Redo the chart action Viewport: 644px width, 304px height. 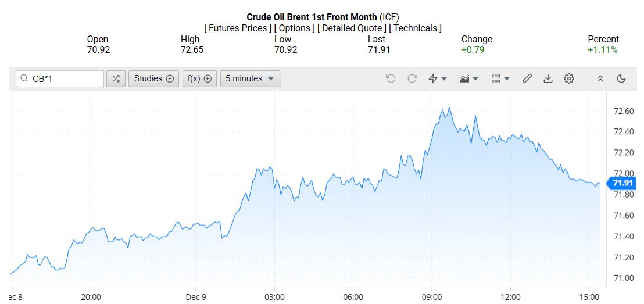pyautogui.click(x=412, y=78)
